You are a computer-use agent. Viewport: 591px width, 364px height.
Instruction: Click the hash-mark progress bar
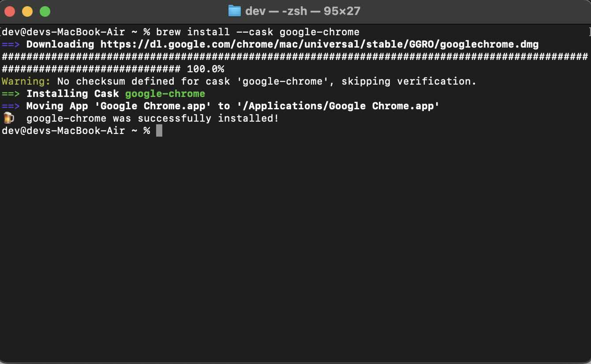[x=265, y=56]
